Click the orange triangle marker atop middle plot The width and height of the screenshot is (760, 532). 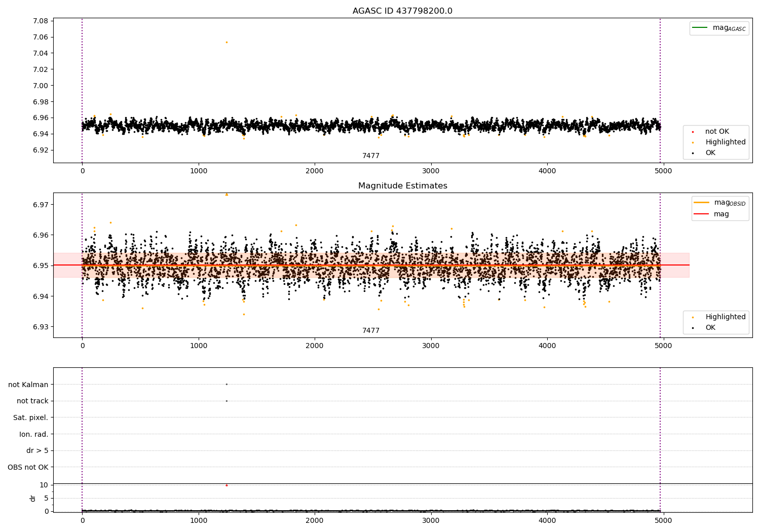(226, 194)
